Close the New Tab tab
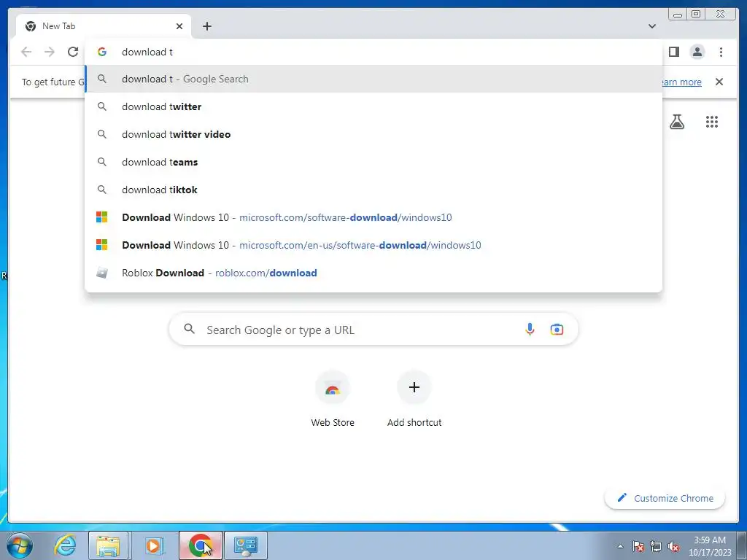The height and width of the screenshot is (560, 747). [x=179, y=26]
